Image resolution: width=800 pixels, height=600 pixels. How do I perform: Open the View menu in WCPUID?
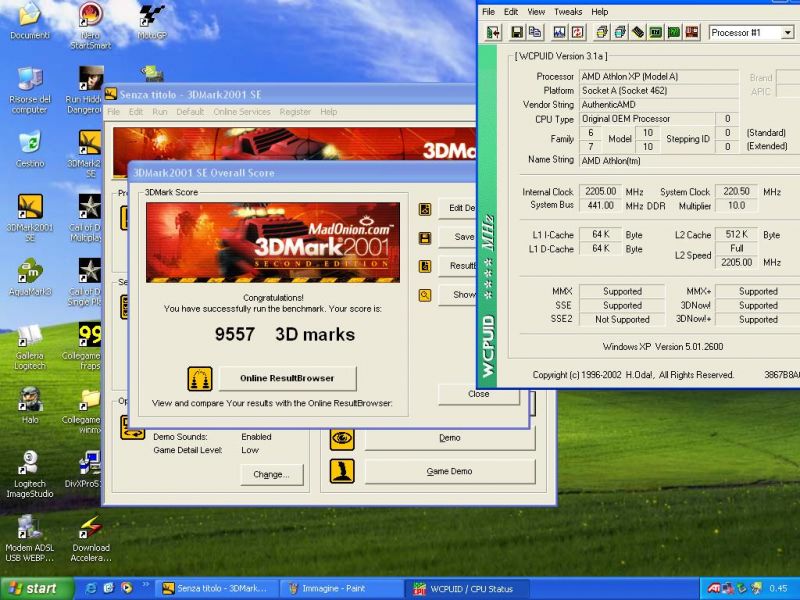pyautogui.click(x=536, y=12)
